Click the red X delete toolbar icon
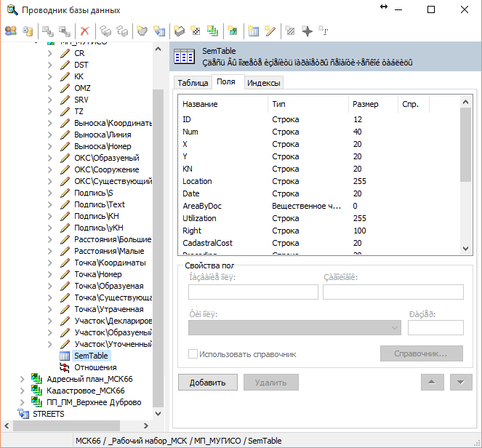 coord(84,31)
